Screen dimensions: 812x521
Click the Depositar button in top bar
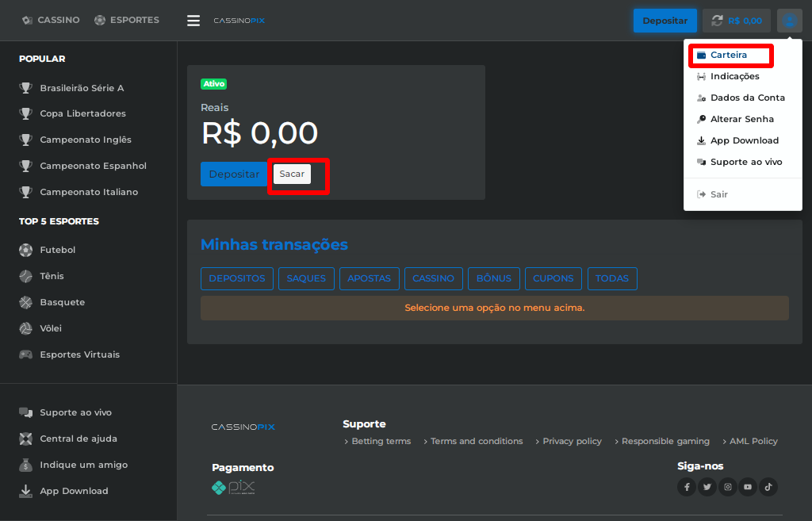coord(665,21)
